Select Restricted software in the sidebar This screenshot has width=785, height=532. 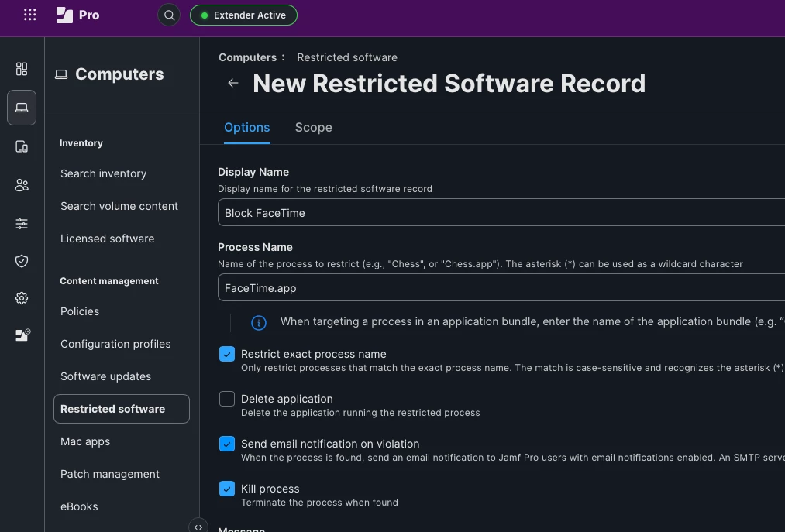122,409
